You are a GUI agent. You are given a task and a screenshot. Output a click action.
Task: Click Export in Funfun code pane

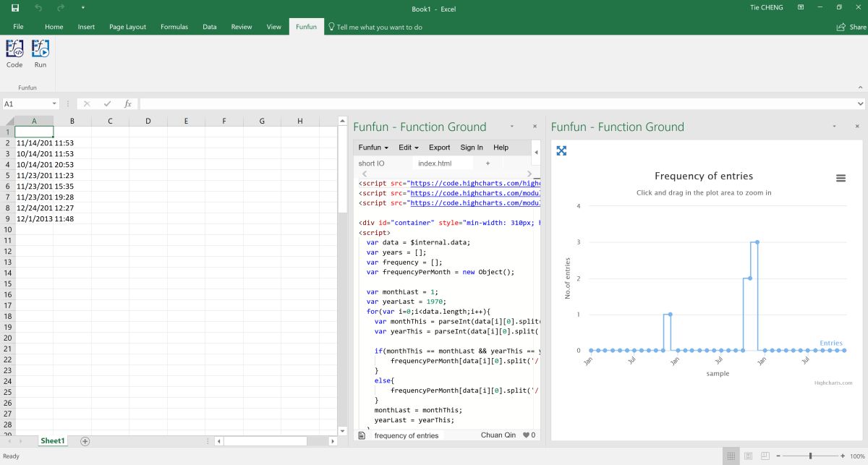click(439, 148)
